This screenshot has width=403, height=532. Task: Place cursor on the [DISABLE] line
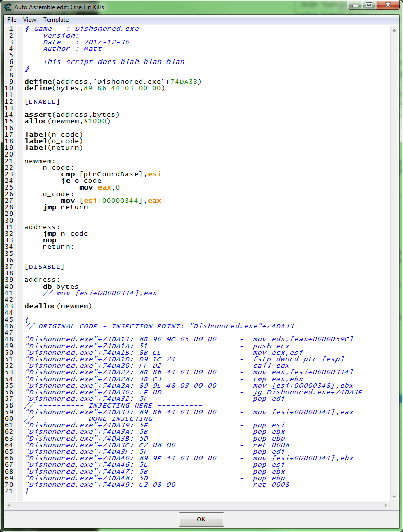(44, 267)
